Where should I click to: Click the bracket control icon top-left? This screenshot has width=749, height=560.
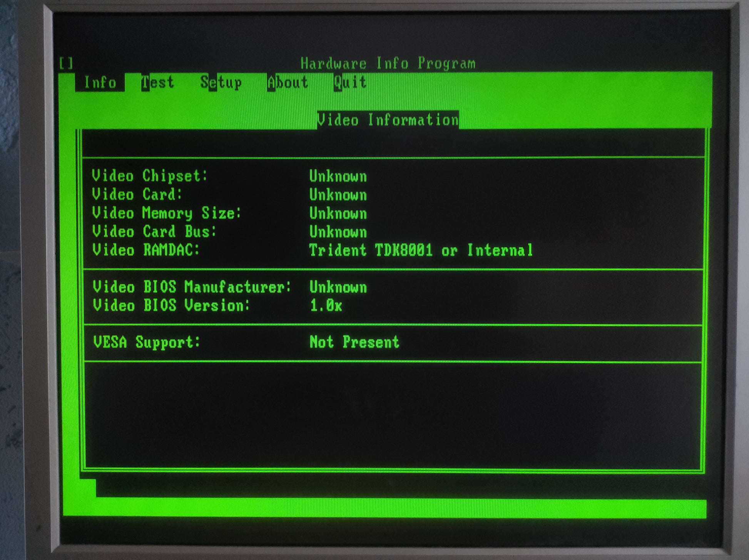[66, 63]
